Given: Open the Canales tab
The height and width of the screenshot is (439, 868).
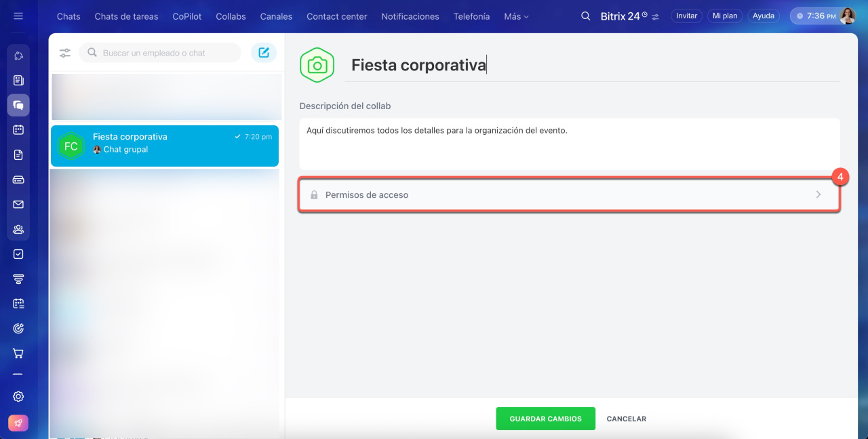Looking at the screenshot, I should click(276, 16).
